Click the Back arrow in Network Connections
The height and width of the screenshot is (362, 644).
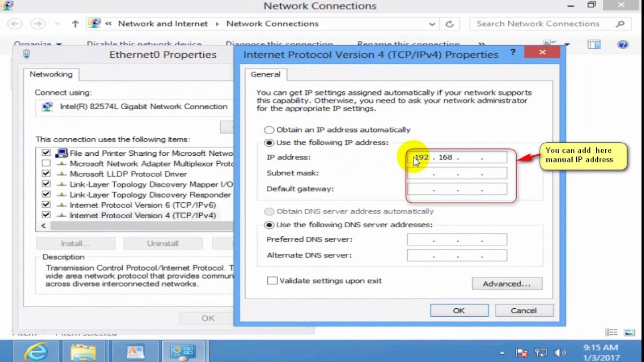[x=15, y=24]
